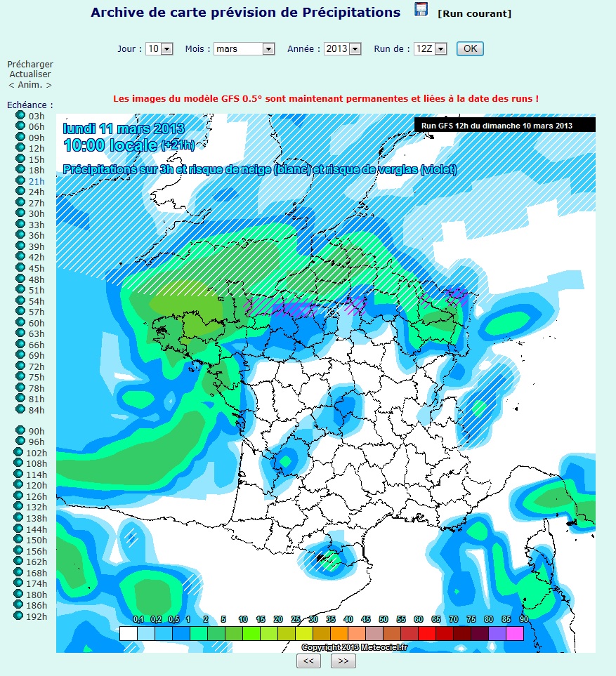Open the Run courant link
616x676 pixels.
coord(474,14)
